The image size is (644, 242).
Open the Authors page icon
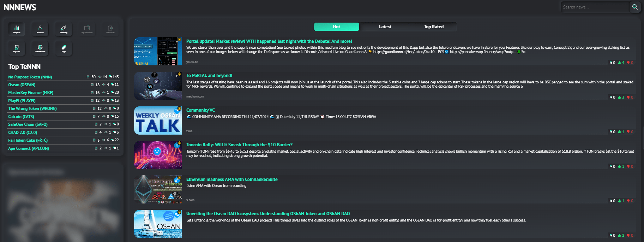point(40,29)
